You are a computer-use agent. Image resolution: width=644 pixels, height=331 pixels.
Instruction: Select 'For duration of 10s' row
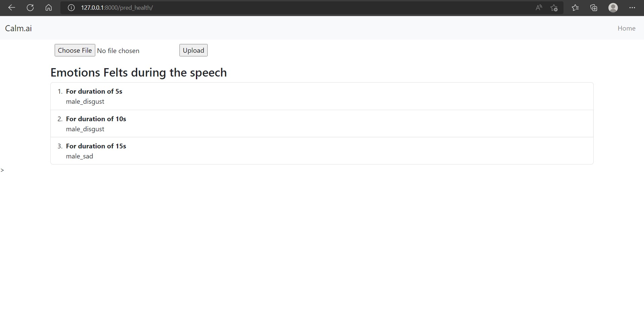pyautogui.click(x=322, y=124)
